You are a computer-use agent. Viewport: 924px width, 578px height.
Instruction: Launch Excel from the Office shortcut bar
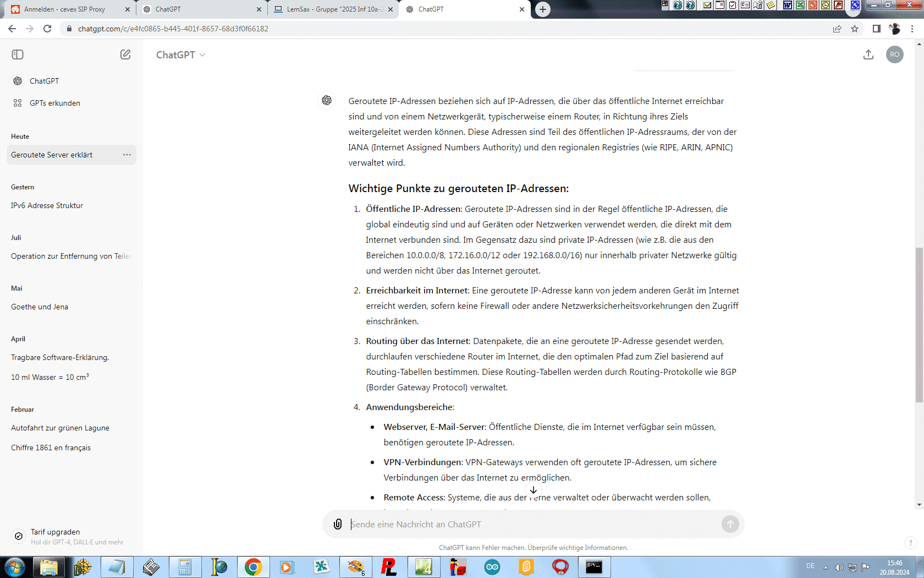800,5
